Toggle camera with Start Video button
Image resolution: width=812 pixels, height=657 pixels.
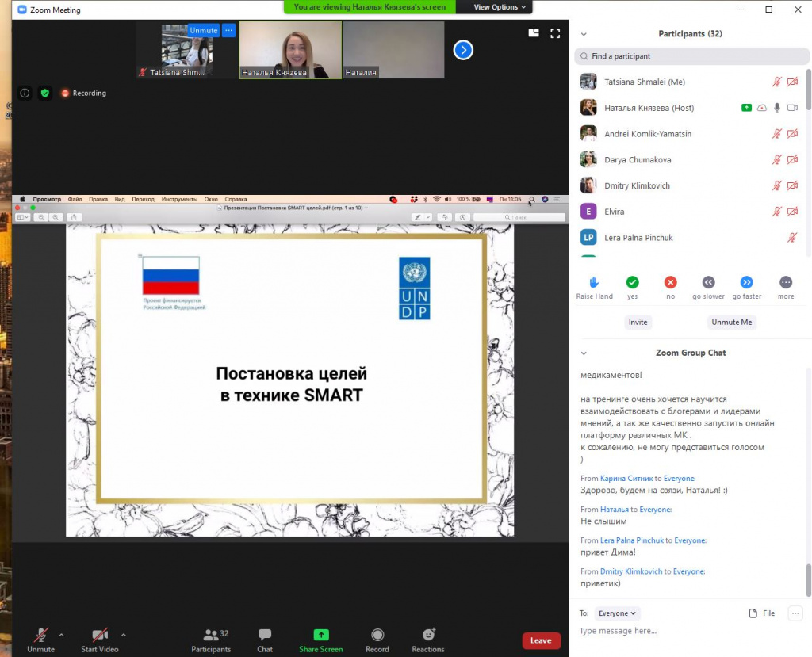[99, 635]
